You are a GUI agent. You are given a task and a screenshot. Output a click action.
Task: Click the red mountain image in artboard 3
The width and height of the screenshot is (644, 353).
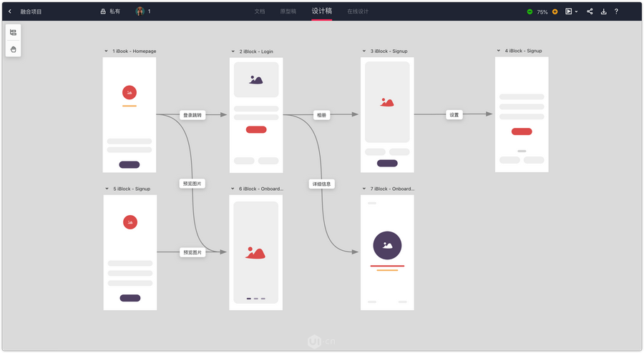[x=387, y=102]
